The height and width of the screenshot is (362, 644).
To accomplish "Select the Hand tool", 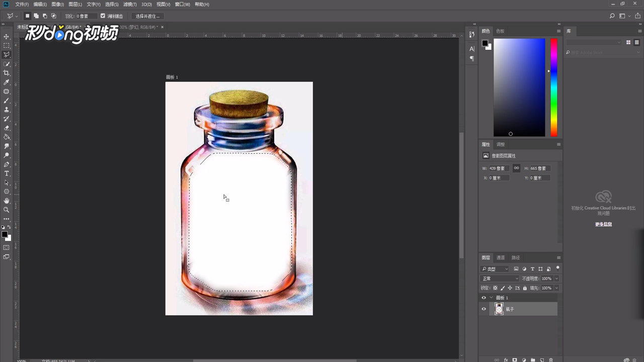I will 7,201.
